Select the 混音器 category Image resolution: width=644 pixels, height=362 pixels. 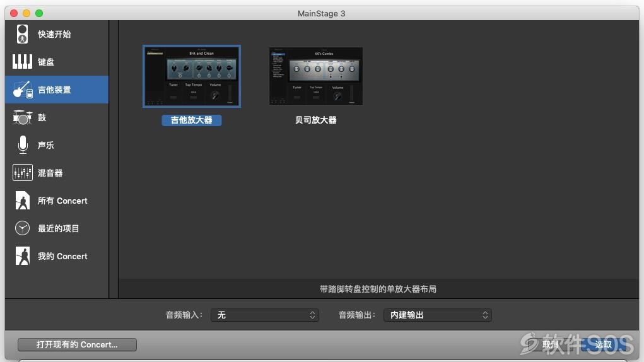57,173
